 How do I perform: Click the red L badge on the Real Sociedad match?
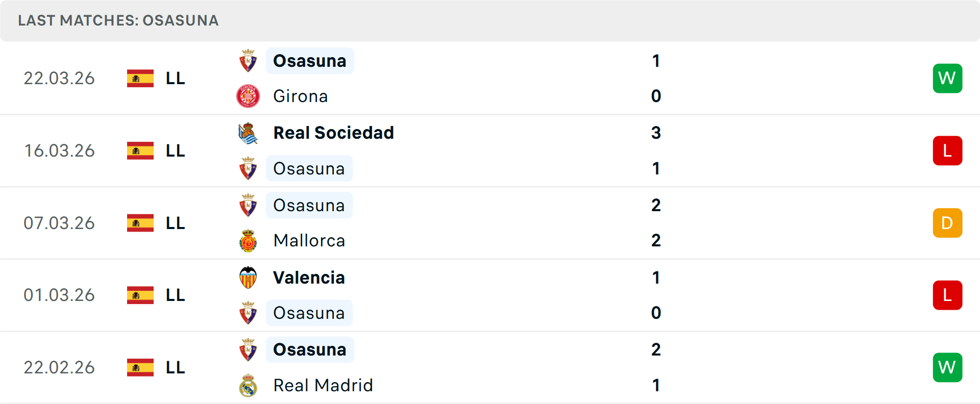(x=947, y=150)
